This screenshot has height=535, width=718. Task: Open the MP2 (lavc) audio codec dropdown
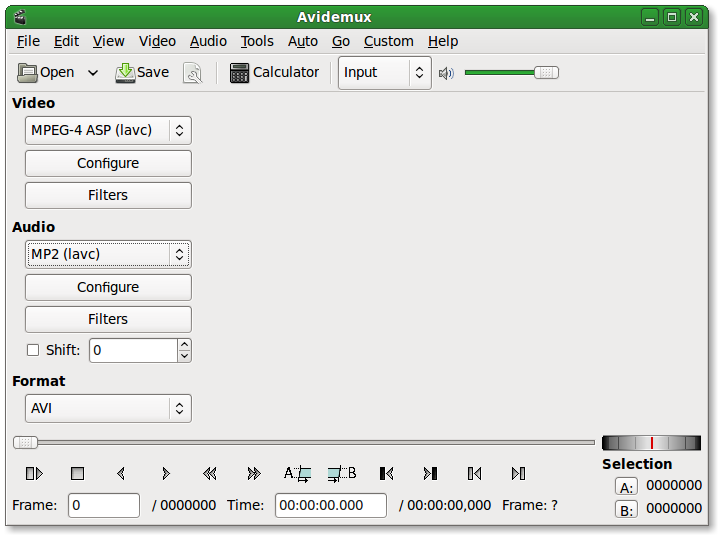(108, 254)
